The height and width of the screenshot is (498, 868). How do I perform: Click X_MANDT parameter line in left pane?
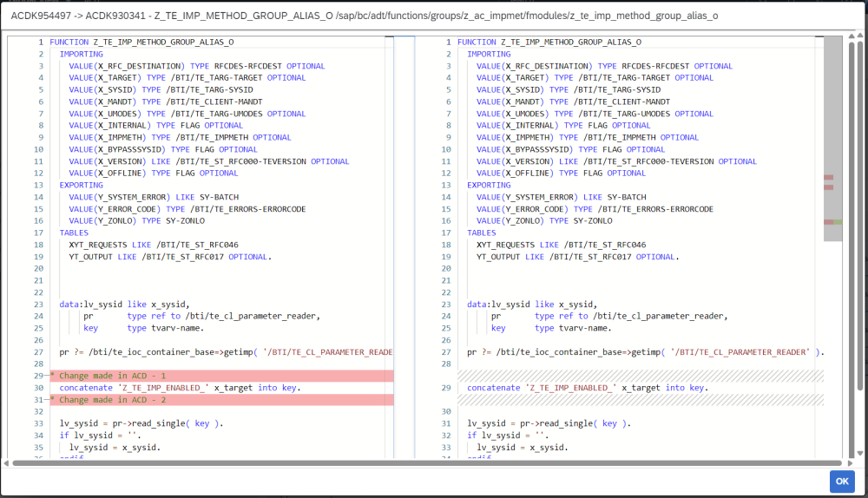[x=166, y=102]
